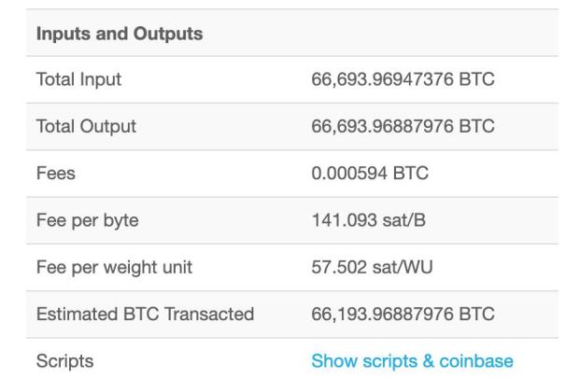Viewport: 580px width, 392px height.
Task: Click the 'Inputs and Outputs' section header
Action: point(119,34)
